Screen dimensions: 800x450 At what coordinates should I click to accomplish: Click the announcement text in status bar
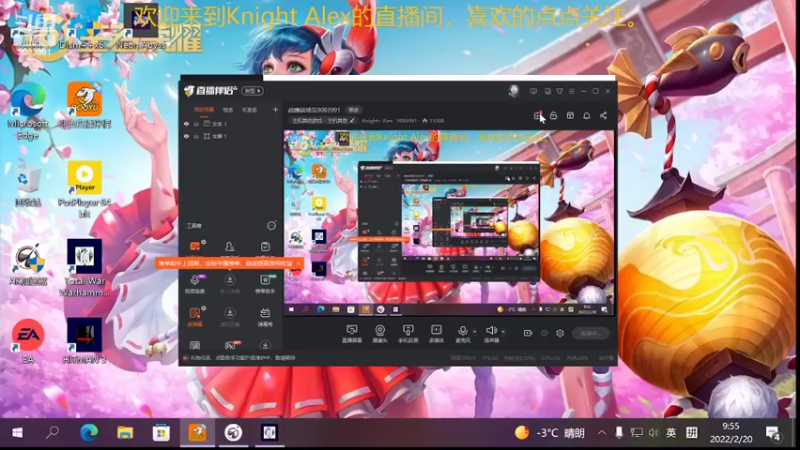(x=243, y=358)
